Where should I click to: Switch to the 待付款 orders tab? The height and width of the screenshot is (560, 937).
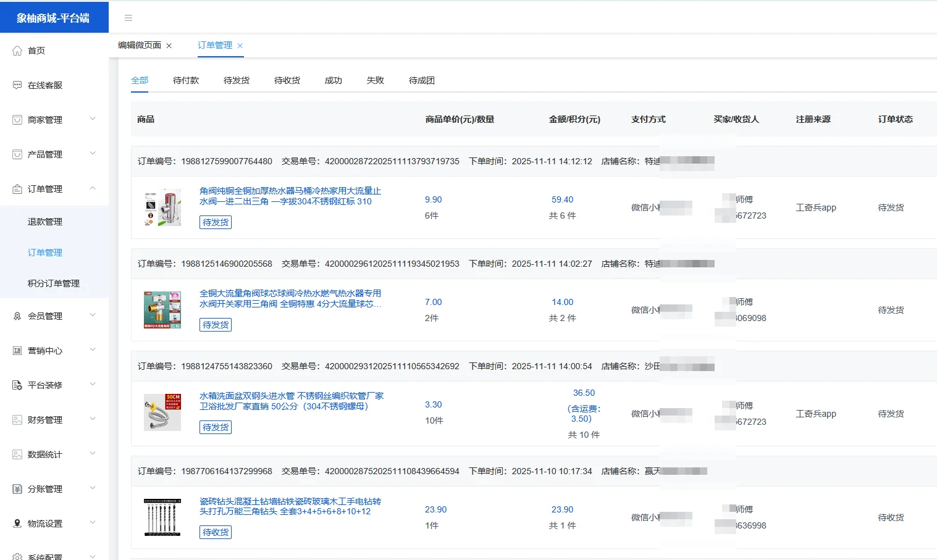[x=185, y=80]
